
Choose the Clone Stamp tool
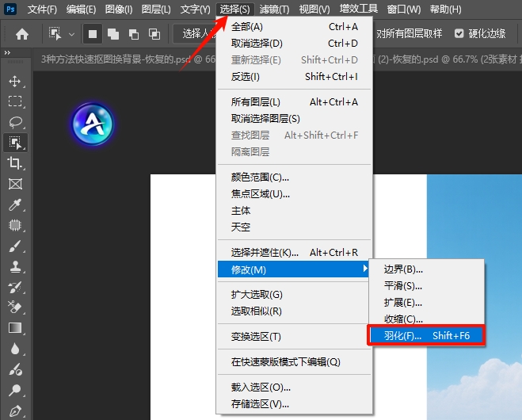click(x=14, y=266)
